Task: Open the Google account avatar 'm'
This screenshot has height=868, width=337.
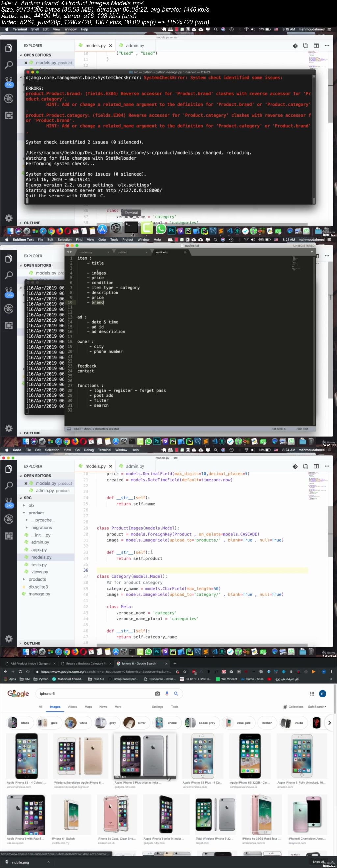Action: coord(323,694)
